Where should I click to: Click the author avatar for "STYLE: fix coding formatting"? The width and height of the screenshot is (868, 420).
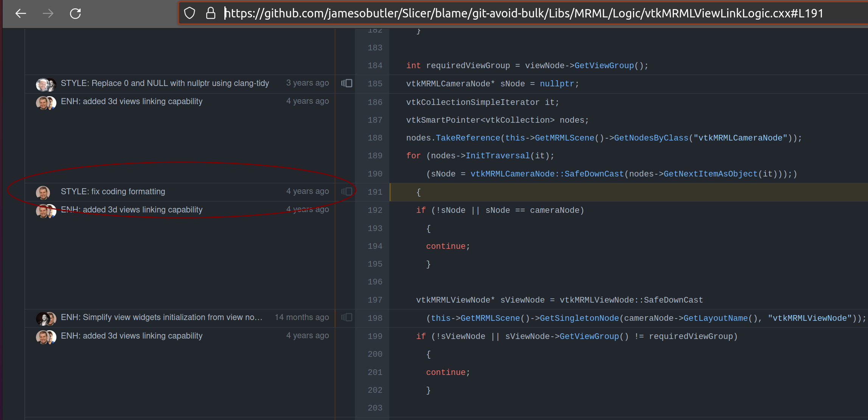click(x=43, y=192)
